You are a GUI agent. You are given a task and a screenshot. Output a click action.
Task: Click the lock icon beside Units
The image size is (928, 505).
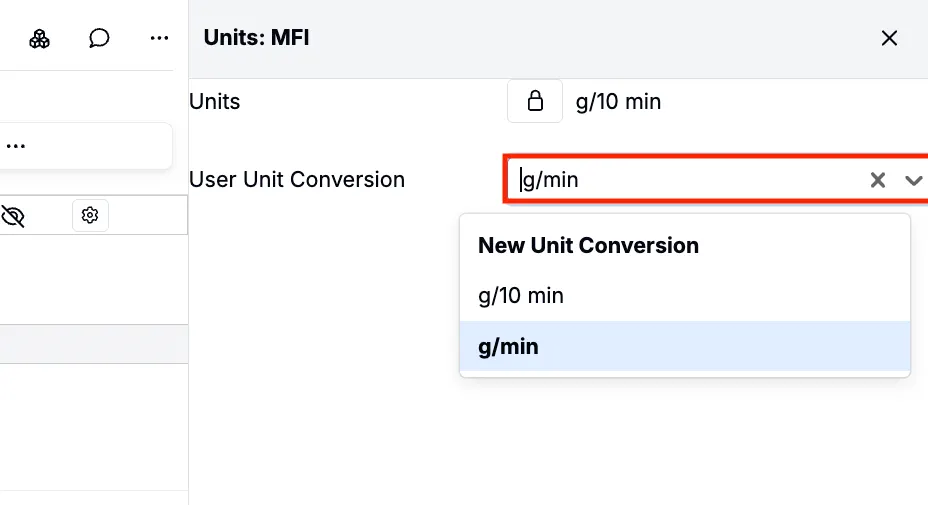pyautogui.click(x=535, y=101)
